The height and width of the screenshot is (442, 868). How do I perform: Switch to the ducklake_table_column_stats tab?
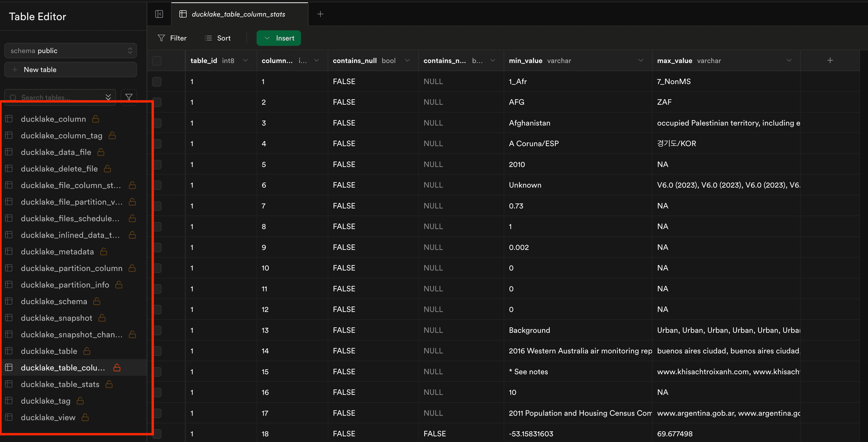point(238,14)
